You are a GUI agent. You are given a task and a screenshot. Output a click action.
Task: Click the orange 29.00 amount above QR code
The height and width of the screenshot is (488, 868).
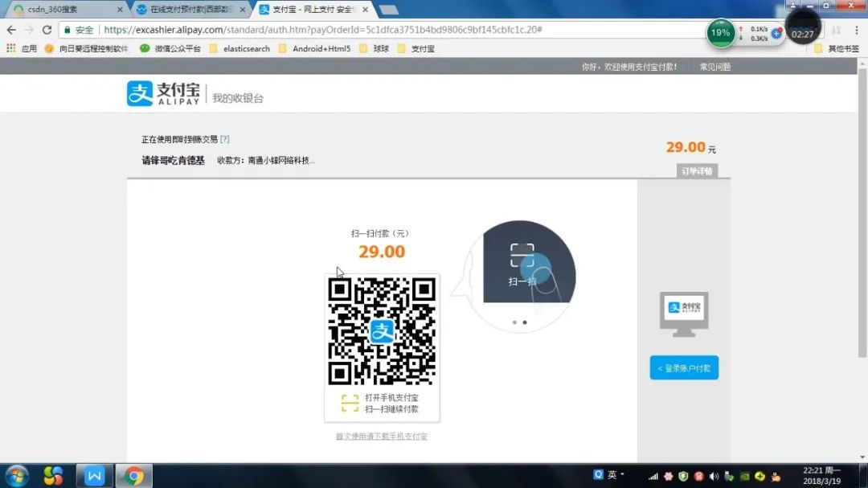(x=382, y=252)
